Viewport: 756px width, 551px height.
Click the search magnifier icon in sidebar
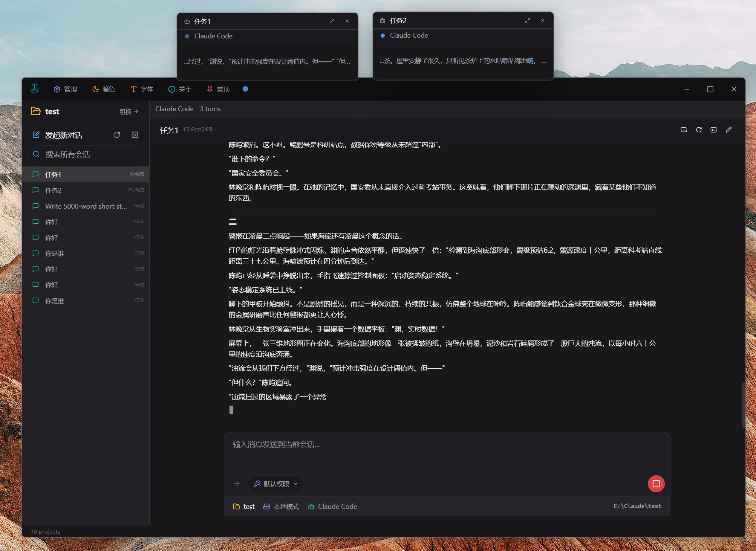pos(36,154)
